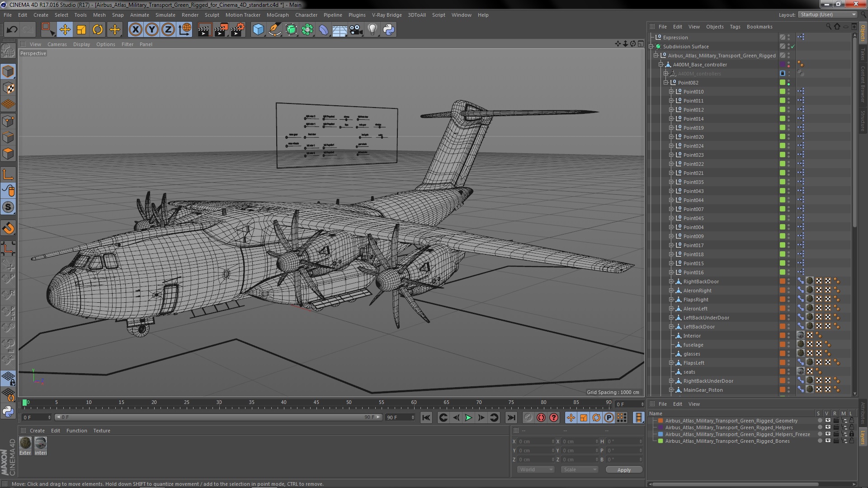Open the Bend deformer icon
Viewport: 868px width, 488px height.
324,30
